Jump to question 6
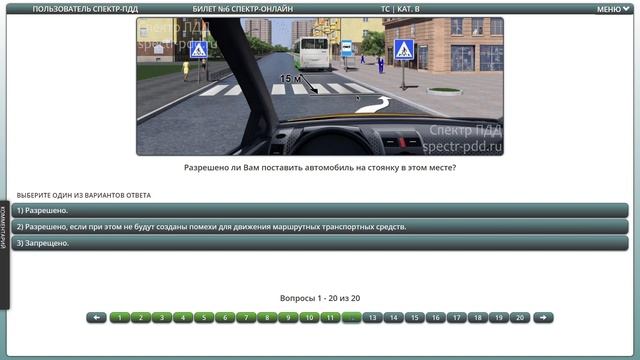This screenshot has height=360, width=640. click(225, 318)
